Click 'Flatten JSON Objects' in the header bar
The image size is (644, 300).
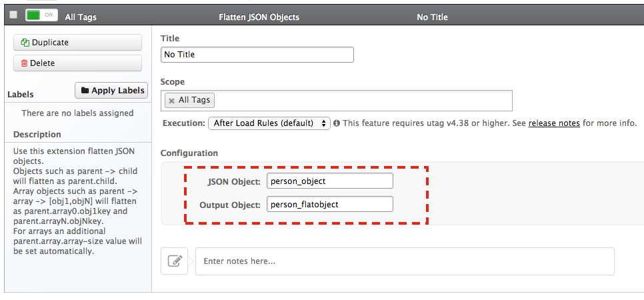[259, 17]
